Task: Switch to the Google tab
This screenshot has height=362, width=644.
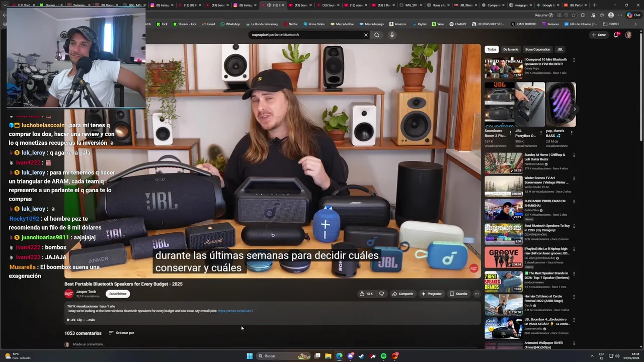Action: pos(548,5)
